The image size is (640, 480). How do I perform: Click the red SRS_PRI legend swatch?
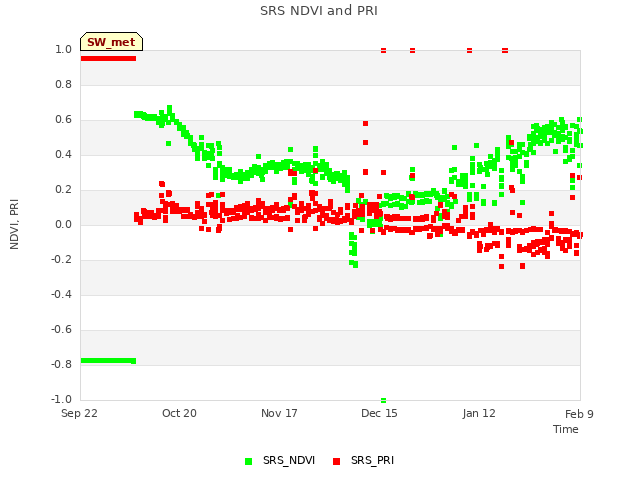336,461
